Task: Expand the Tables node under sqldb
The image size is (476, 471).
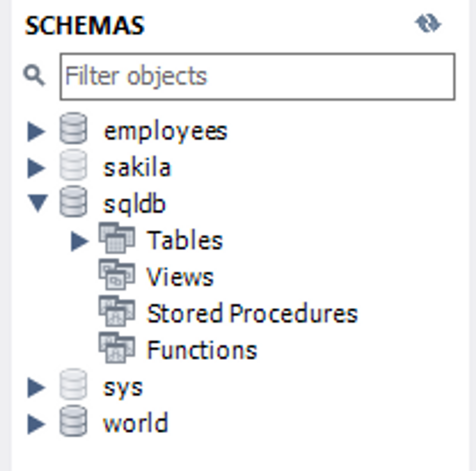Action: (x=79, y=241)
